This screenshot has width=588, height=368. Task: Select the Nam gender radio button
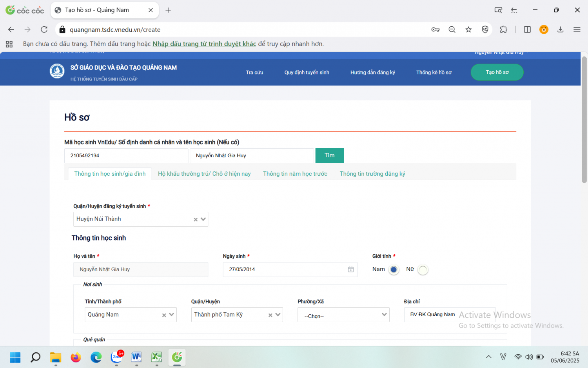tap(394, 270)
